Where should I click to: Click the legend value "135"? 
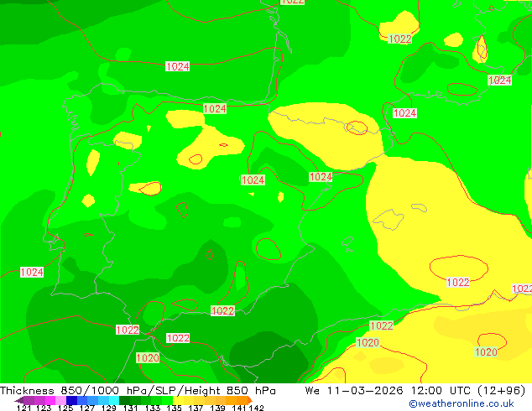click(174, 408)
